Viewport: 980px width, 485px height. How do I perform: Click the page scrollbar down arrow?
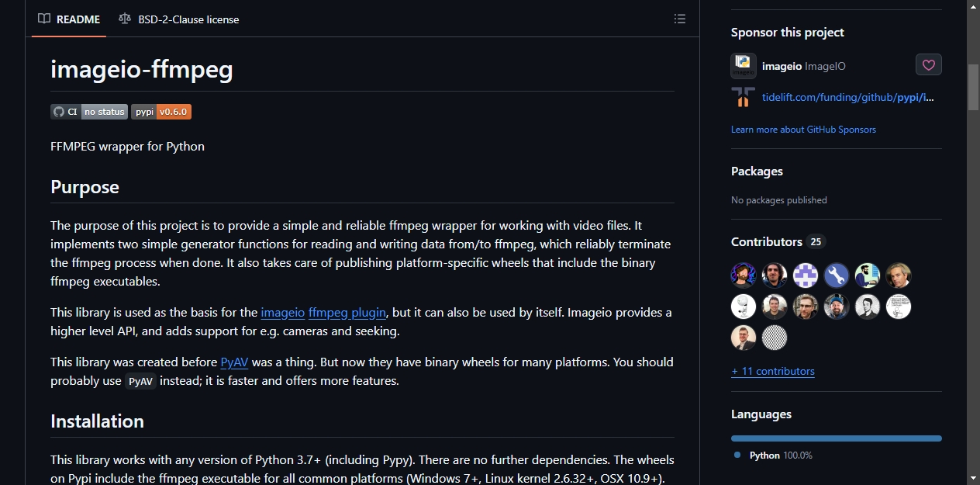coord(973,478)
